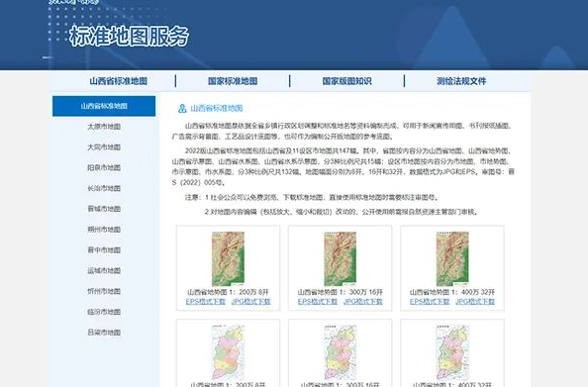Screen dimensions: 588x387
Task: Open 阳泉市地图 in the sidebar
Action: [x=104, y=167]
